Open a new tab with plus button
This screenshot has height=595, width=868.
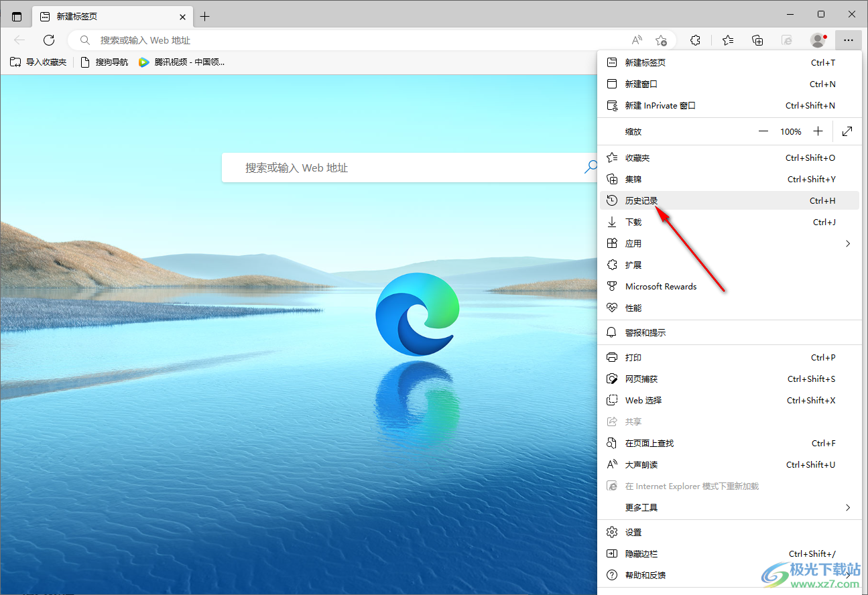205,17
